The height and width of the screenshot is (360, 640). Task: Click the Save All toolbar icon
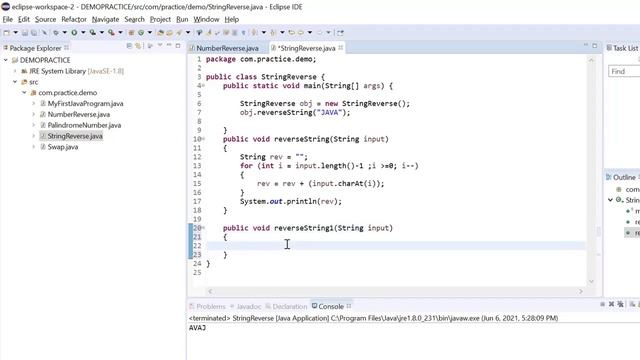(34, 33)
